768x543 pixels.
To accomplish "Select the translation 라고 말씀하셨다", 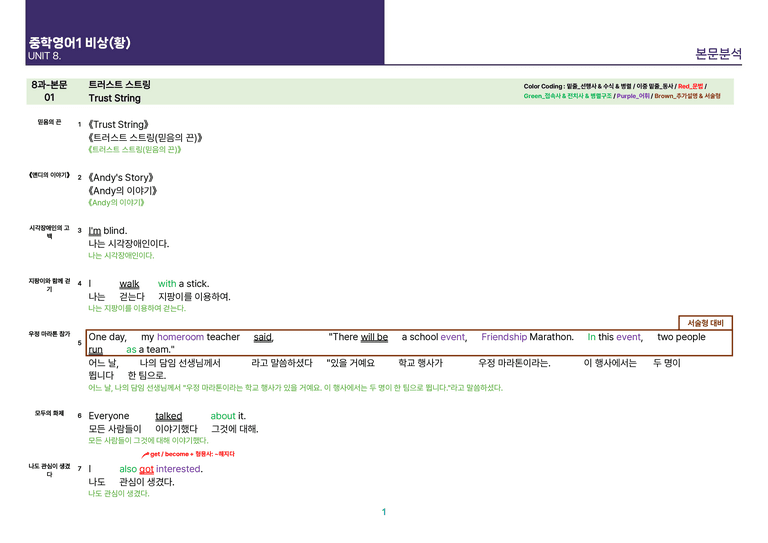I will [x=282, y=363].
